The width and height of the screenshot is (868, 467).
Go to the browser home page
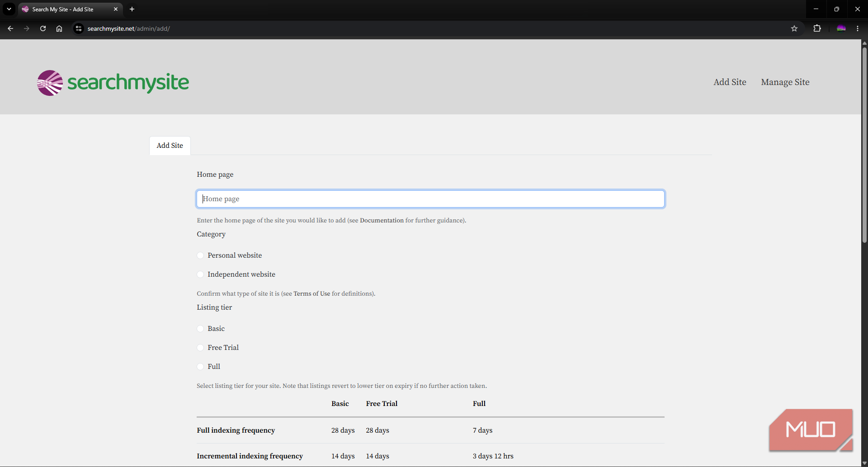pos(59,28)
